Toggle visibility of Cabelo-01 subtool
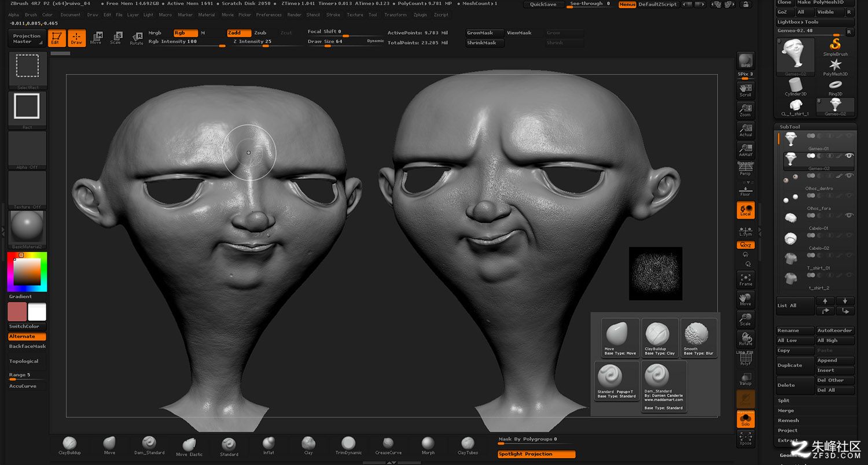The image size is (868, 465). (x=849, y=215)
